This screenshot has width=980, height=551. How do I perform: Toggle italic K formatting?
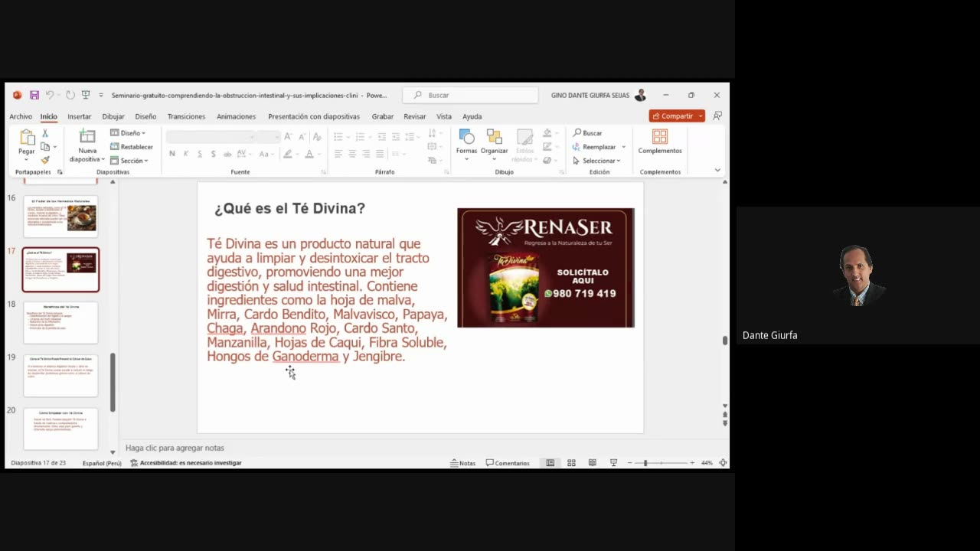[186, 154]
